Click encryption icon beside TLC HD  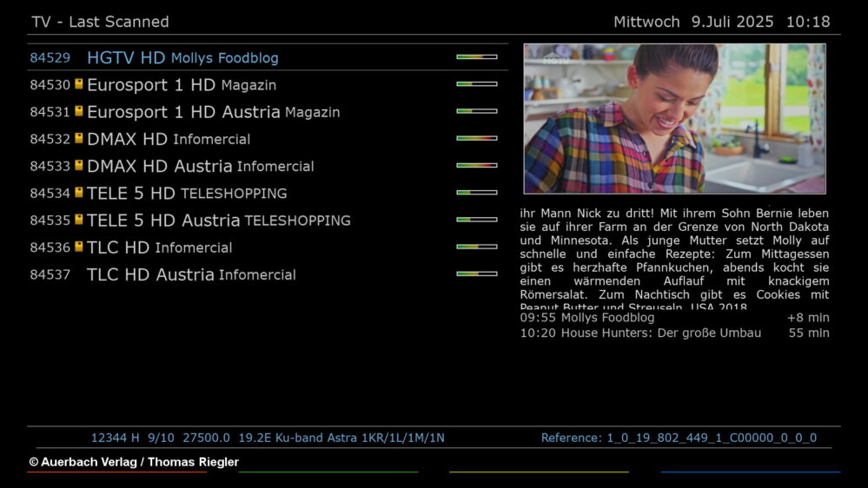click(x=78, y=247)
